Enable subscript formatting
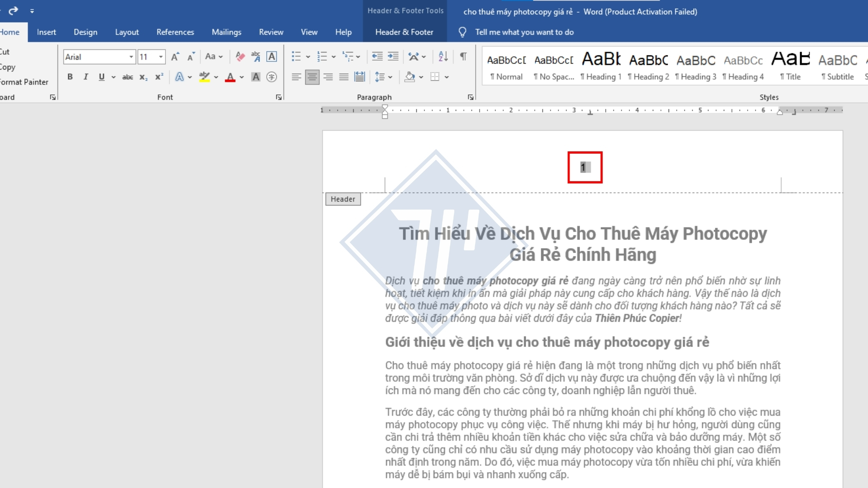This screenshot has width=868, height=488. pyautogui.click(x=143, y=77)
